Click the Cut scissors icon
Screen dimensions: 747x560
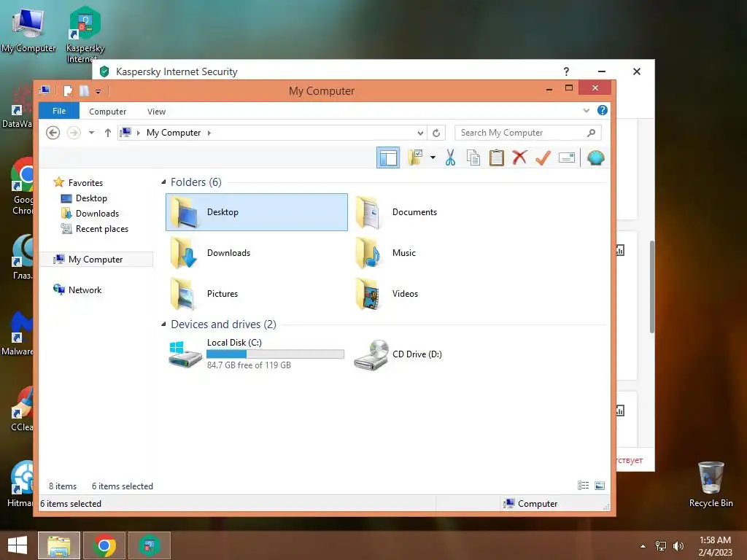coord(450,157)
